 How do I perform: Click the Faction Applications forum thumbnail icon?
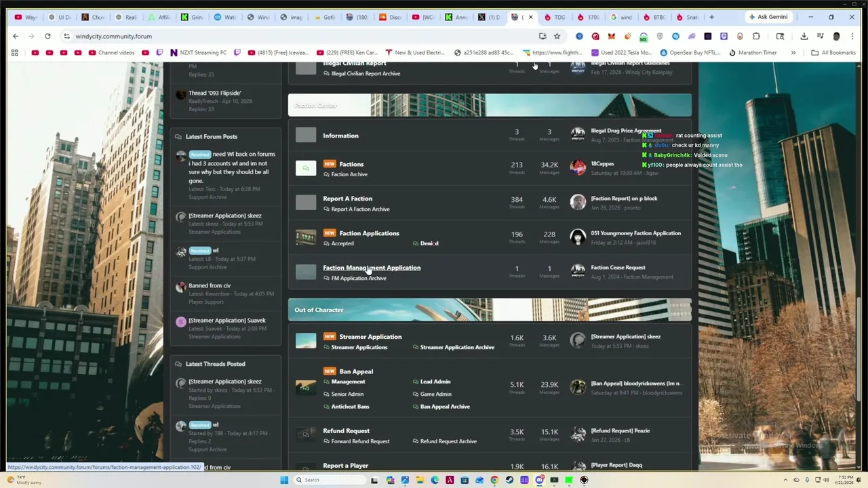(306, 237)
